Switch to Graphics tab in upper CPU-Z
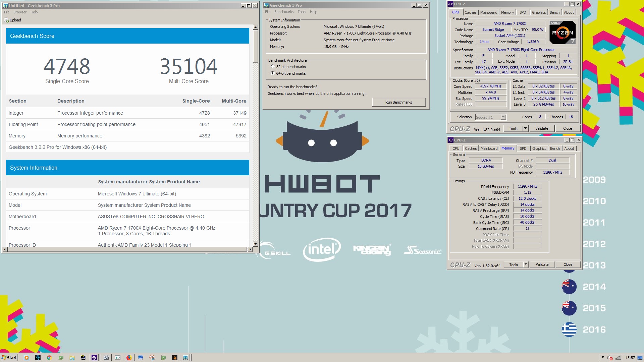 539,12
